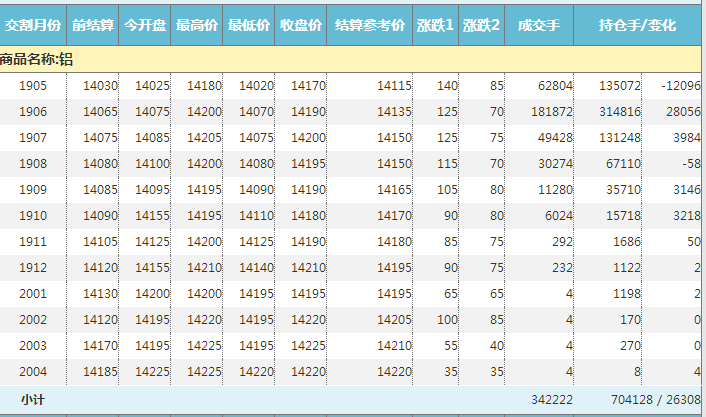This screenshot has height=417, width=706.
Task: Select the subtotal 704128 / 26308 cell
Action: (x=650, y=399)
